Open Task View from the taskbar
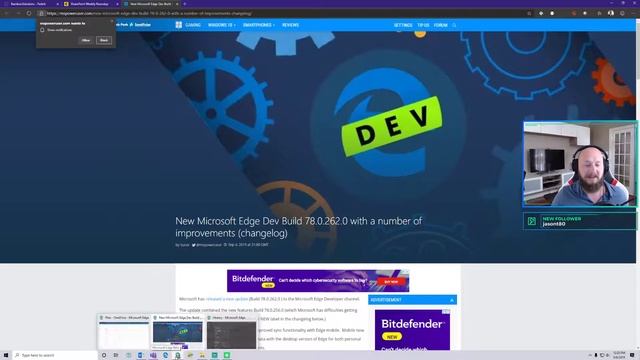This screenshot has height=360, width=640. point(116,356)
